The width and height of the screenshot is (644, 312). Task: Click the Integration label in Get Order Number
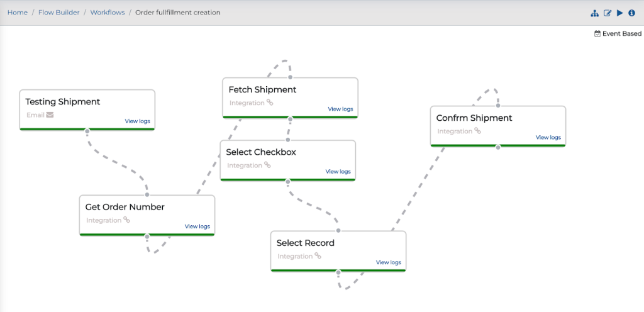click(104, 220)
